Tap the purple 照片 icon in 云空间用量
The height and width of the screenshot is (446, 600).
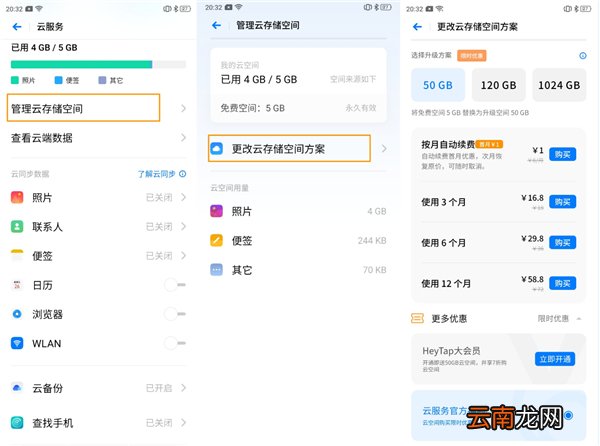click(x=217, y=211)
